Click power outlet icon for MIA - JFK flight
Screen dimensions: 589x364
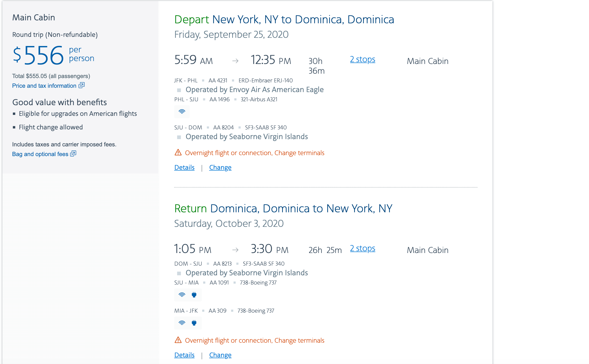(194, 323)
